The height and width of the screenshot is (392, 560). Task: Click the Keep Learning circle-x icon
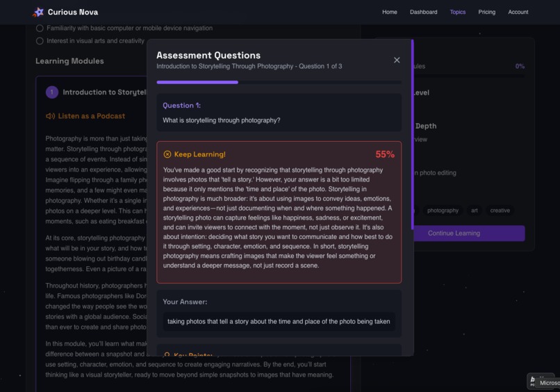(x=167, y=154)
